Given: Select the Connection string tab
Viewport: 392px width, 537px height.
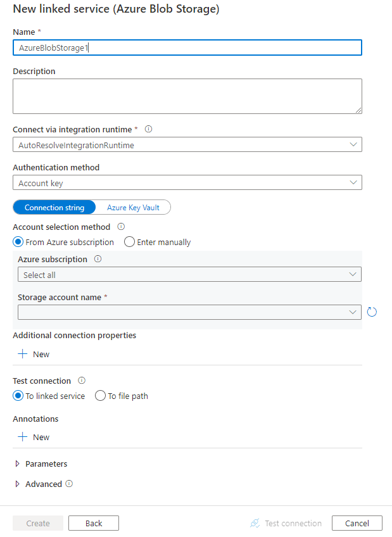Looking at the screenshot, I should click(54, 207).
